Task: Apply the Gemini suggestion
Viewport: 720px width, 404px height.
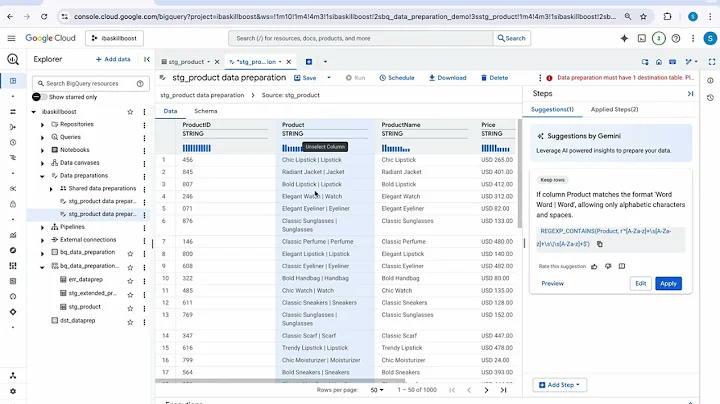Action: point(668,284)
